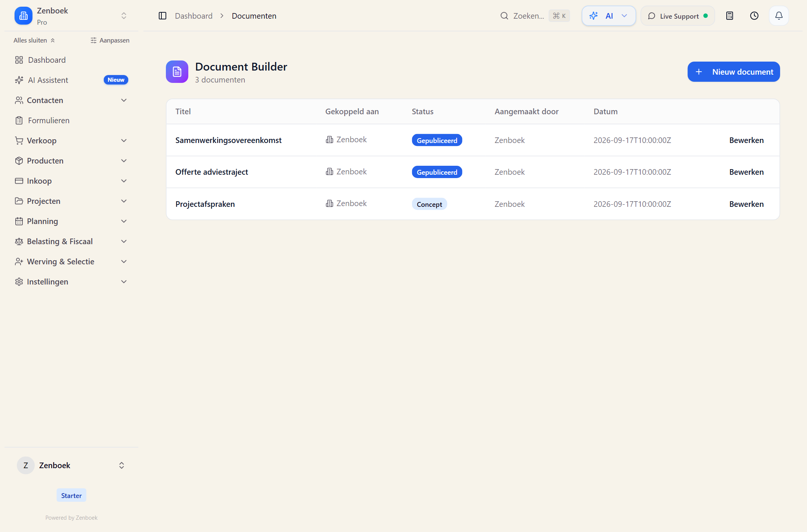Open the workspace switcher next to Zenboek Pro

click(x=124, y=16)
